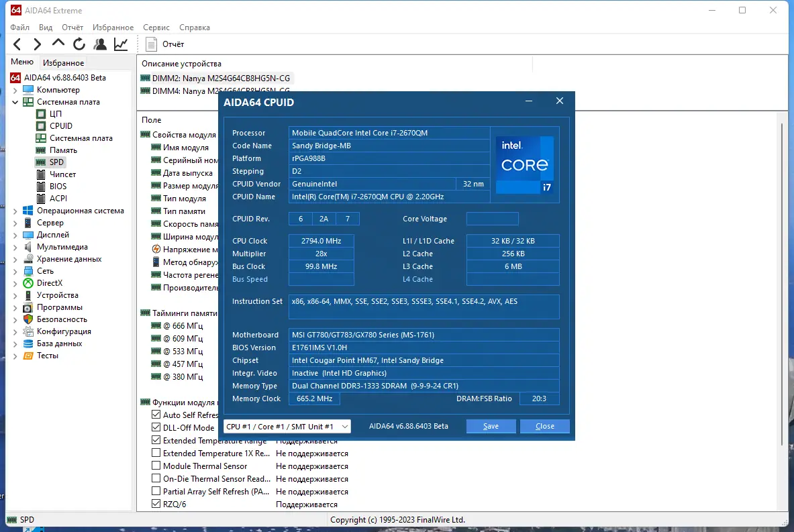Toggle the Auto Self Refresh checkbox
794x532 pixels.
pyautogui.click(x=156, y=415)
